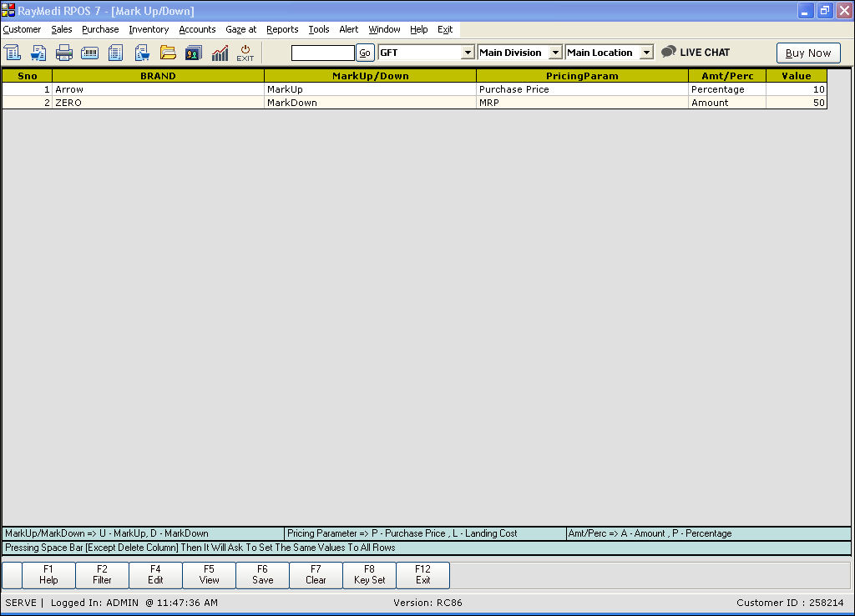Open the Main Location dropdown

pyautogui.click(x=646, y=53)
